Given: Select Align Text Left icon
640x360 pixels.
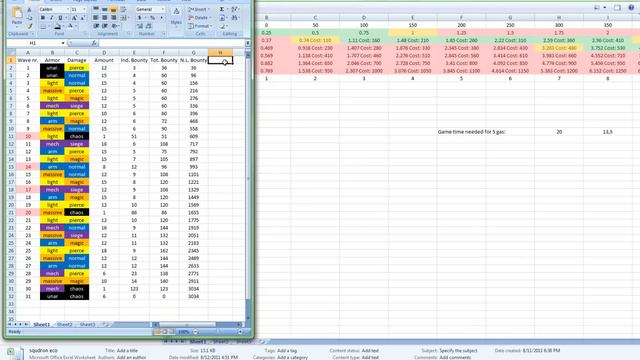Looking at the screenshot, I should point(96,18).
